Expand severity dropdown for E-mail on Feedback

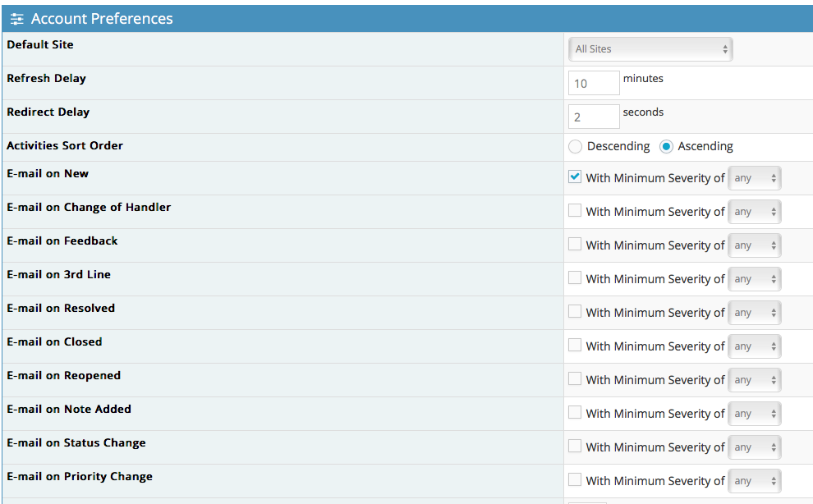[755, 245]
